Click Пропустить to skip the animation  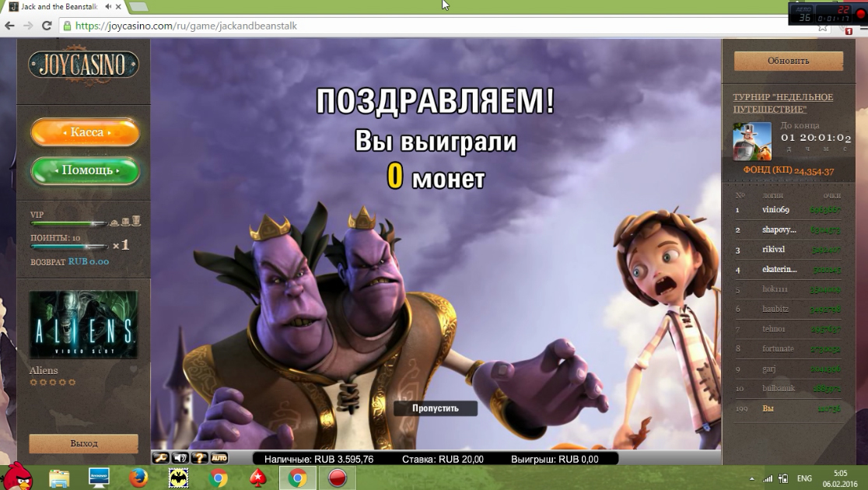pyautogui.click(x=435, y=408)
